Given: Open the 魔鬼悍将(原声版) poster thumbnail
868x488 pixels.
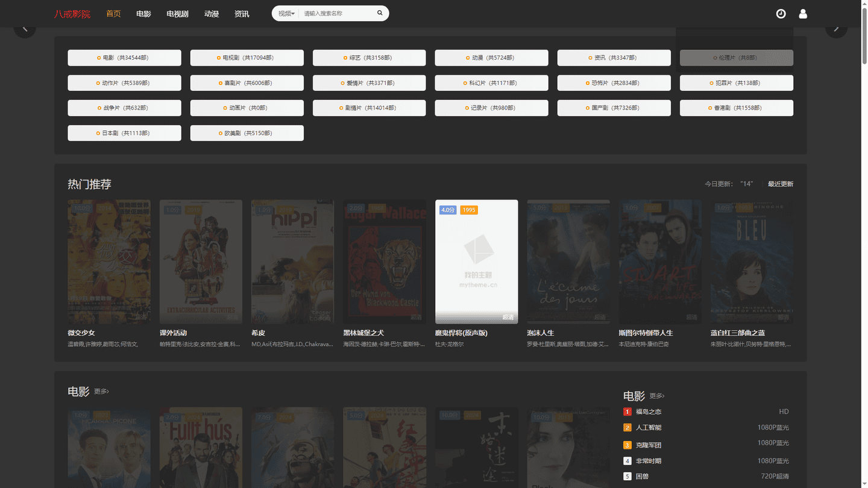Looking at the screenshot, I should 476,262.
